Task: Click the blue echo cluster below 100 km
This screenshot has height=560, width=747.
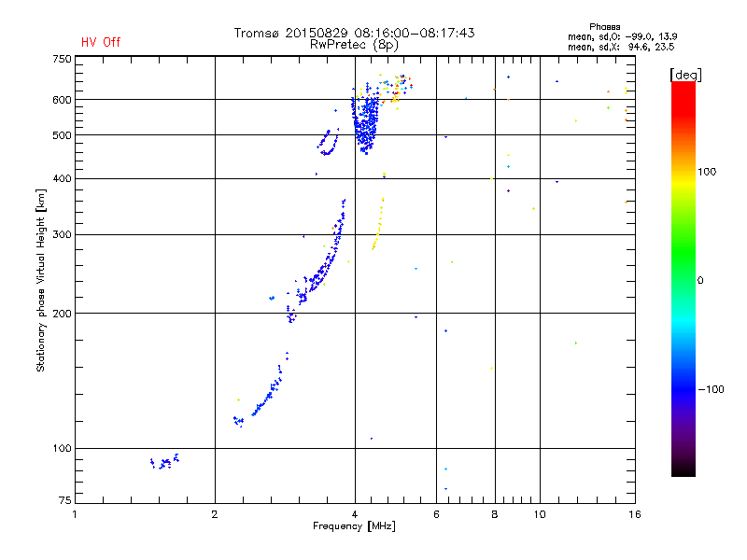Action: [x=165, y=461]
